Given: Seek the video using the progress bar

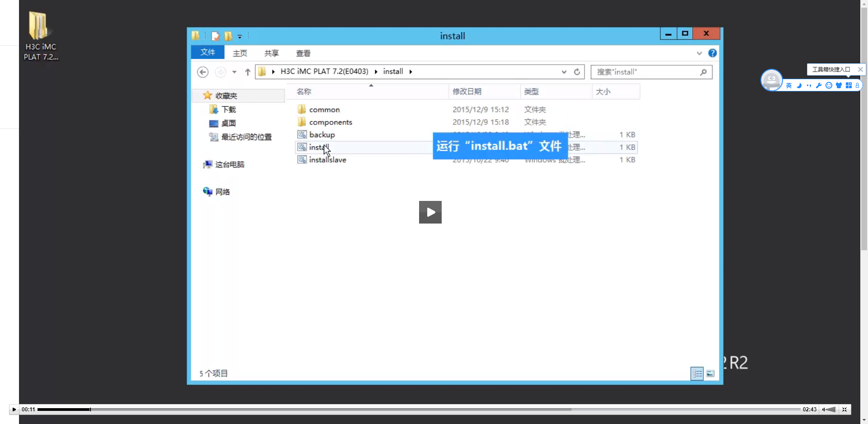Looking at the screenshot, I should click(419, 410).
